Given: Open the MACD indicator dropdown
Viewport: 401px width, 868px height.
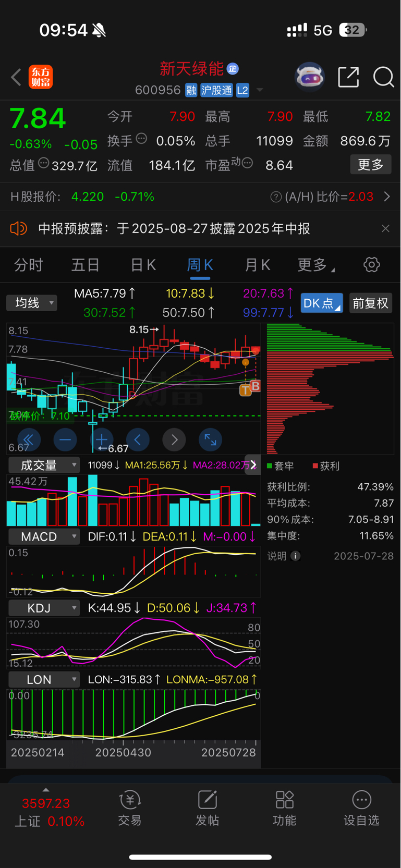Looking at the screenshot, I should [x=44, y=536].
